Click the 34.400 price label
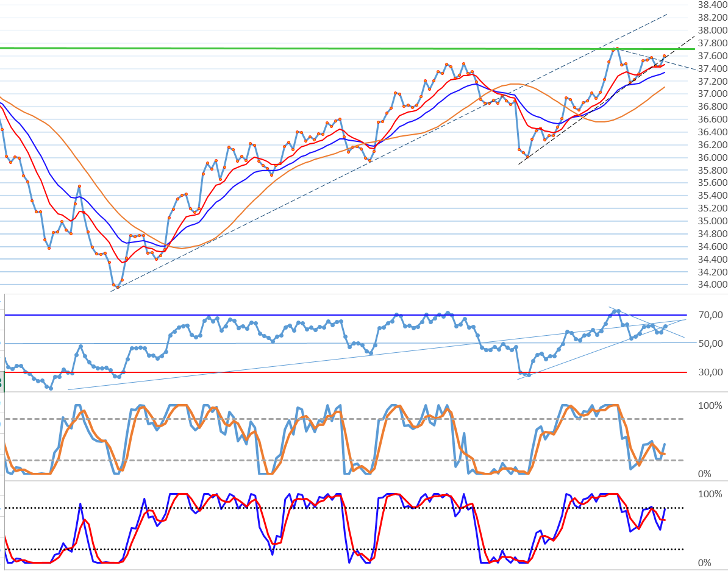The image size is (728, 571). point(713,259)
